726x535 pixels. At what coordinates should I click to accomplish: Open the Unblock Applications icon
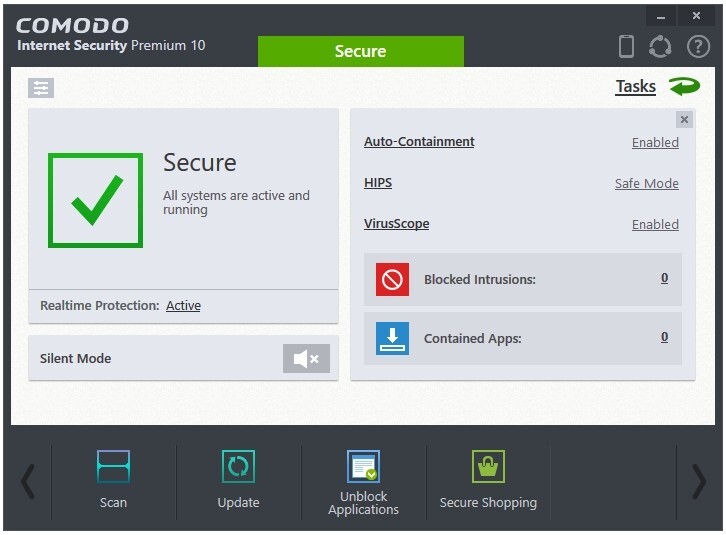pyautogui.click(x=363, y=466)
